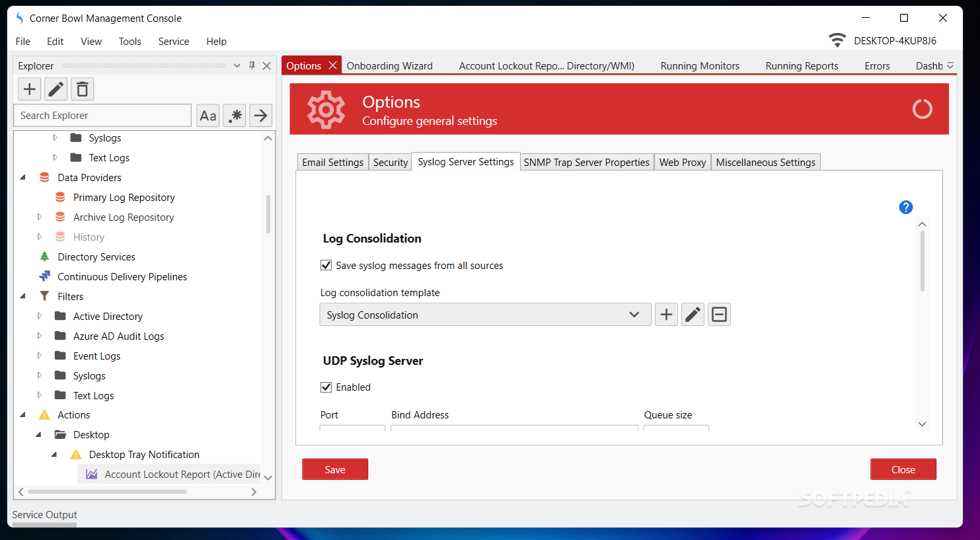This screenshot has width=980, height=540.
Task: Expand the Active Directory filters folder
Action: 39,316
